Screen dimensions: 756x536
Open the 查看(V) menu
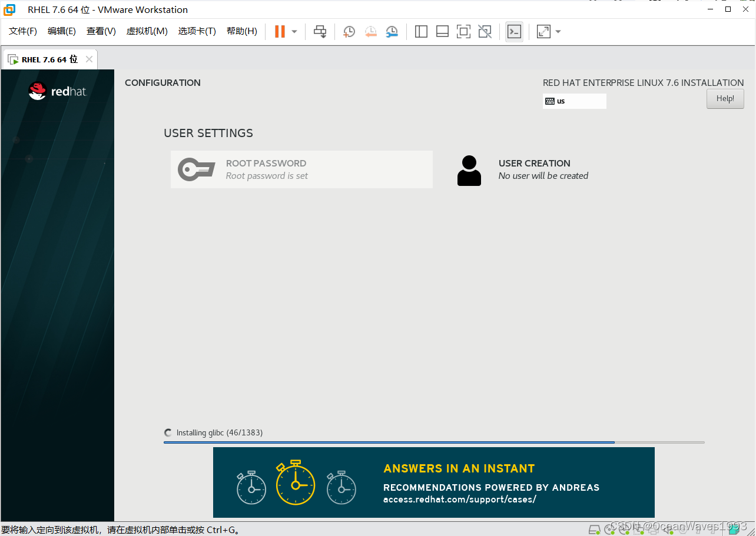tap(101, 31)
